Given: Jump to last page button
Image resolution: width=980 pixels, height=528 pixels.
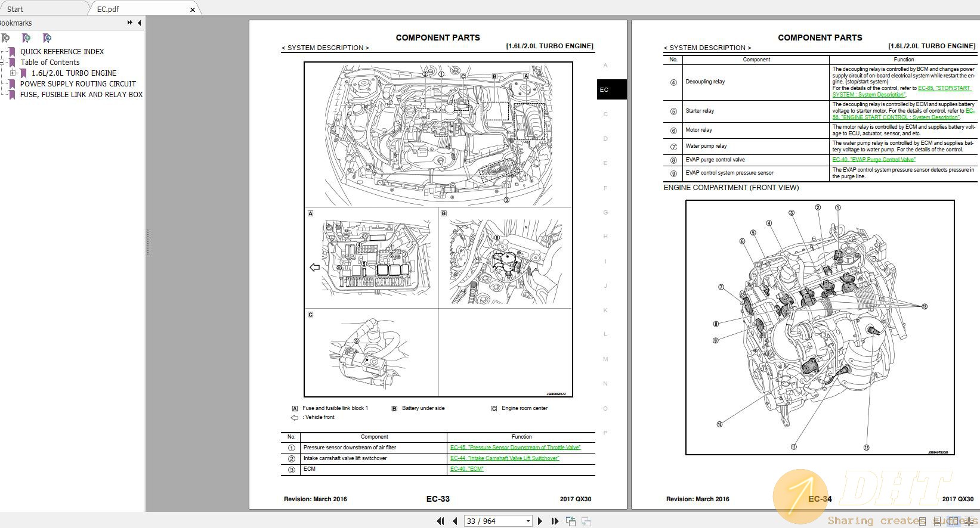Looking at the screenshot, I should coord(555,521).
